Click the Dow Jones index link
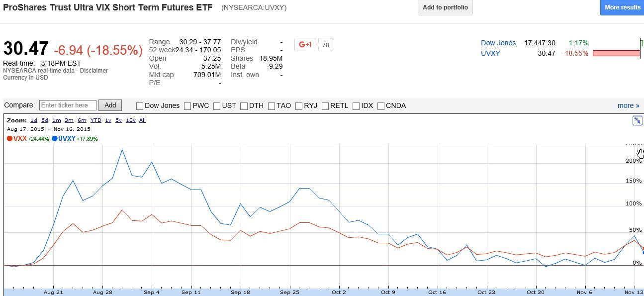This screenshot has width=644, height=296. tap(498, 43)
